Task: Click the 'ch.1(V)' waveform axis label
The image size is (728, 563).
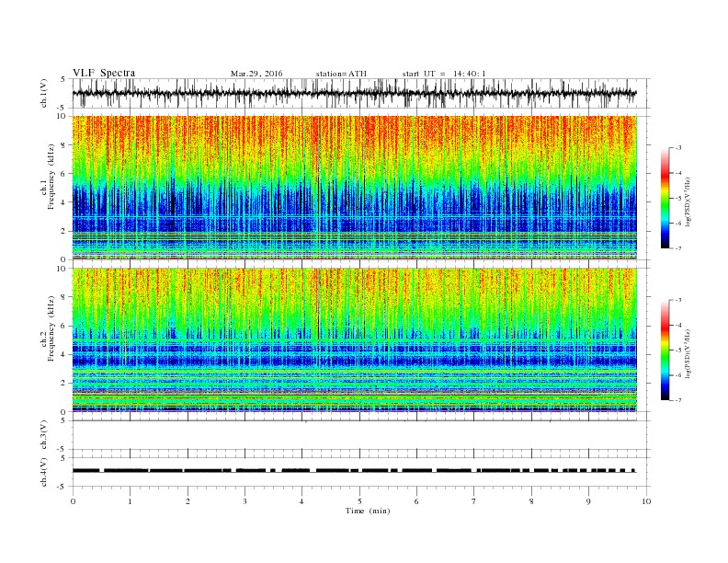Action: [44, 94]
